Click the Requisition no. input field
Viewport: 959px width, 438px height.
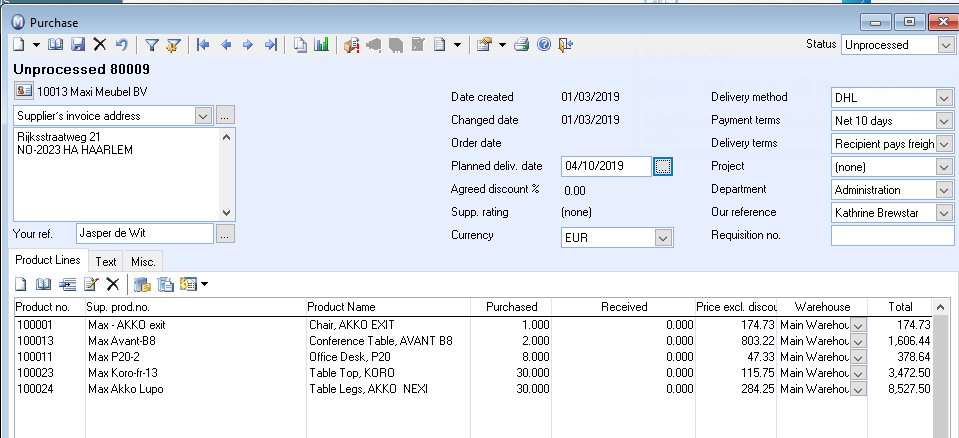(892, 236)
